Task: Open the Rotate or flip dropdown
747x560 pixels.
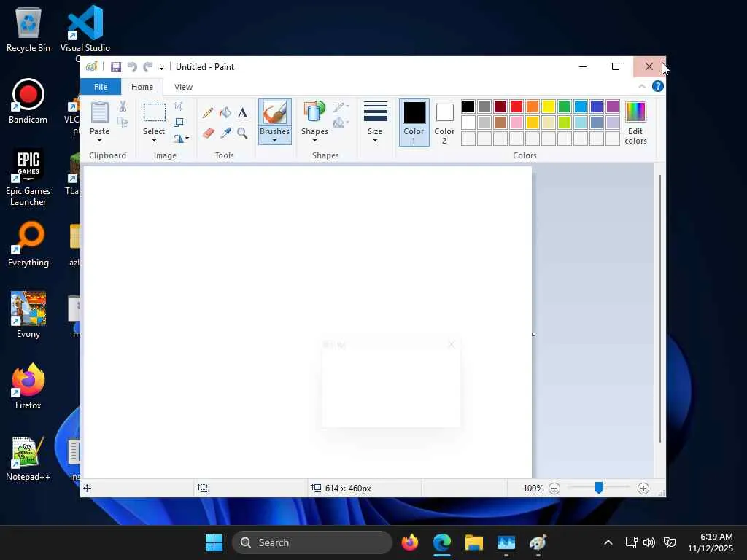Action: pyautogui.click(x=182, y=139)
